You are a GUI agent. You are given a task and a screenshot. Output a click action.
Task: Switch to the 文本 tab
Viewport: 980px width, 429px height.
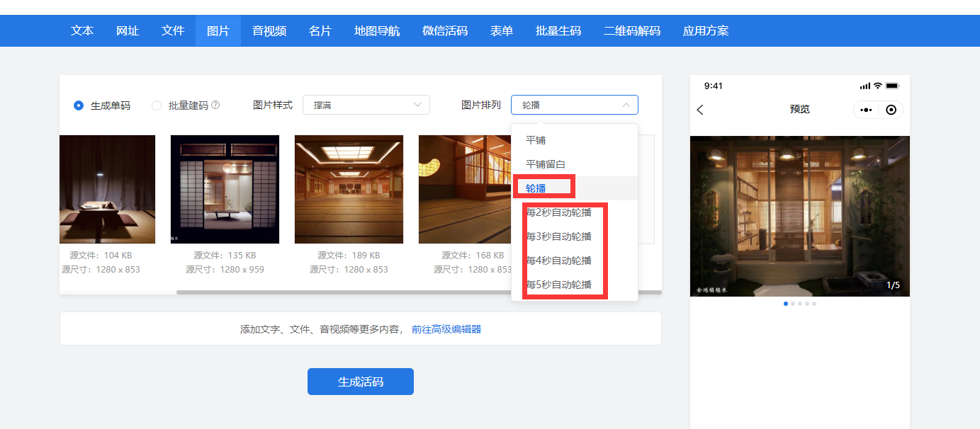click(82, 31)
